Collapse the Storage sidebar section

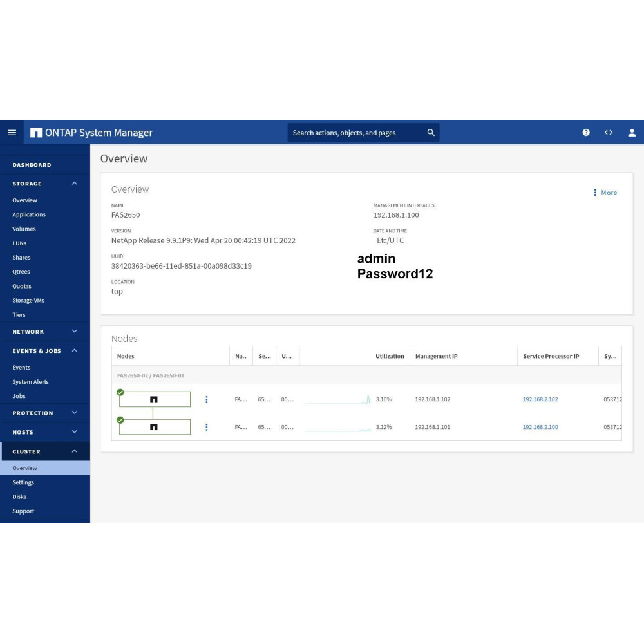pyautogui.click(x=74, y=184)
